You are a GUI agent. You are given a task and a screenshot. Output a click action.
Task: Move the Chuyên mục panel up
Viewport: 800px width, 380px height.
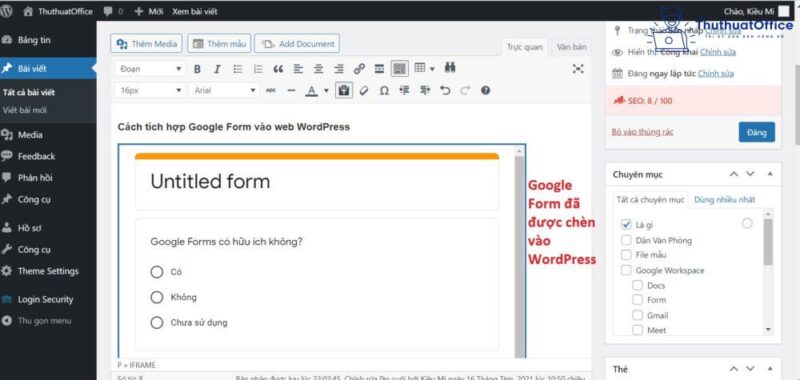pos(734,174)
